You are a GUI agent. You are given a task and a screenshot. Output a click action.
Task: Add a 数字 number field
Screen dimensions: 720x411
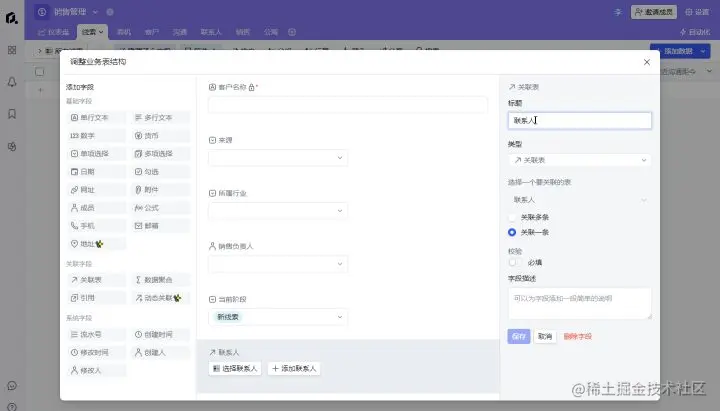click(x=96, y=135)
